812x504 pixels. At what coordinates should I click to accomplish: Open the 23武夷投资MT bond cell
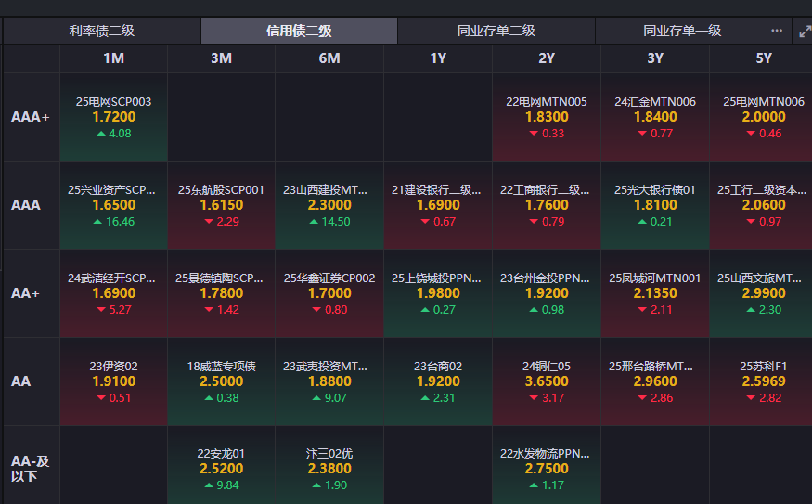pos(329,381)
